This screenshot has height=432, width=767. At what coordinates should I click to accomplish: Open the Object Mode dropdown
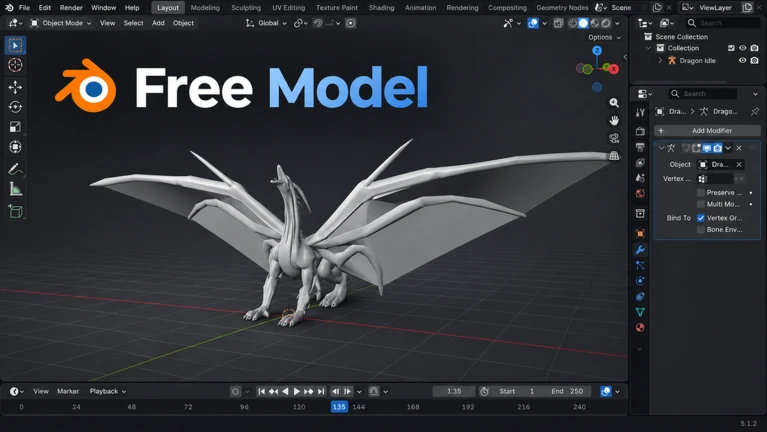[61, 23]
